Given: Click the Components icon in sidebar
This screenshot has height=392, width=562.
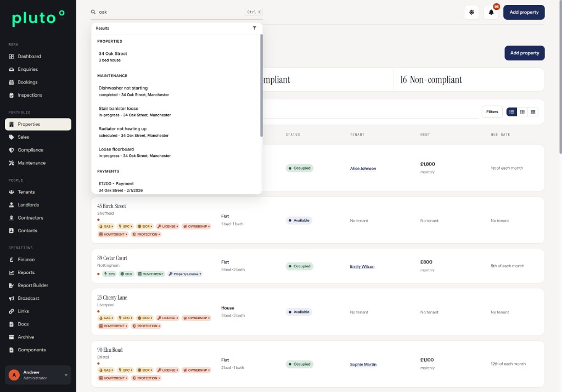Looking at the screenshot, I should point(12,350).
